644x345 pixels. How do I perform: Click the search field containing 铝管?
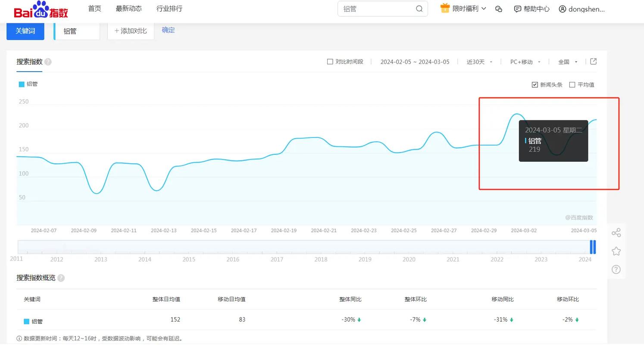point(382,9)
